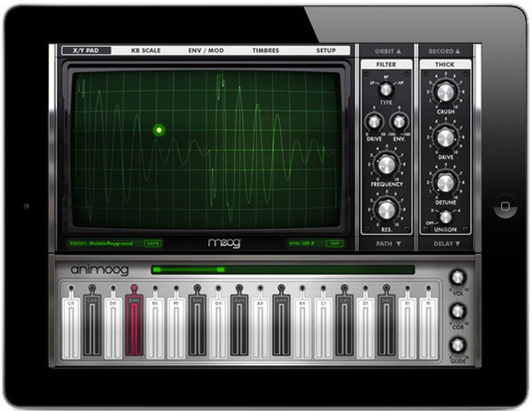Play the C#1 black key

[344, 326]
